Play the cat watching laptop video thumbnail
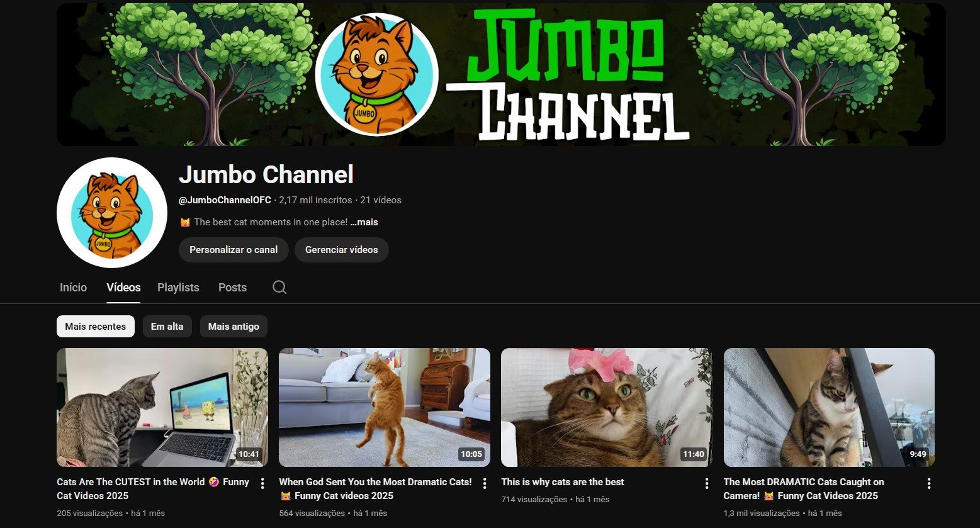The height and width of the screenshot is (528, 980). [x=162, y=407]
